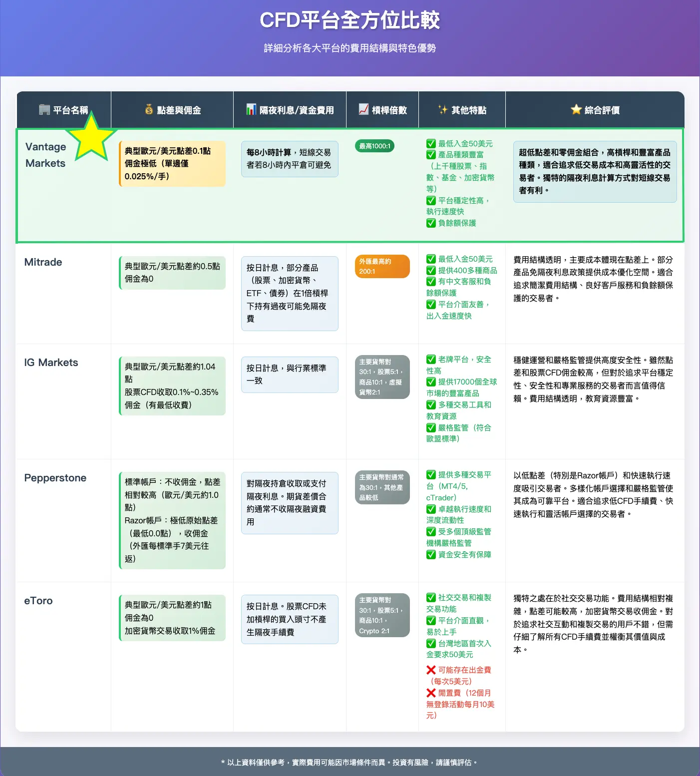Viewport: 700px width, 776px height.
Task: Select the Mitrade platform name
Action: 43,262
